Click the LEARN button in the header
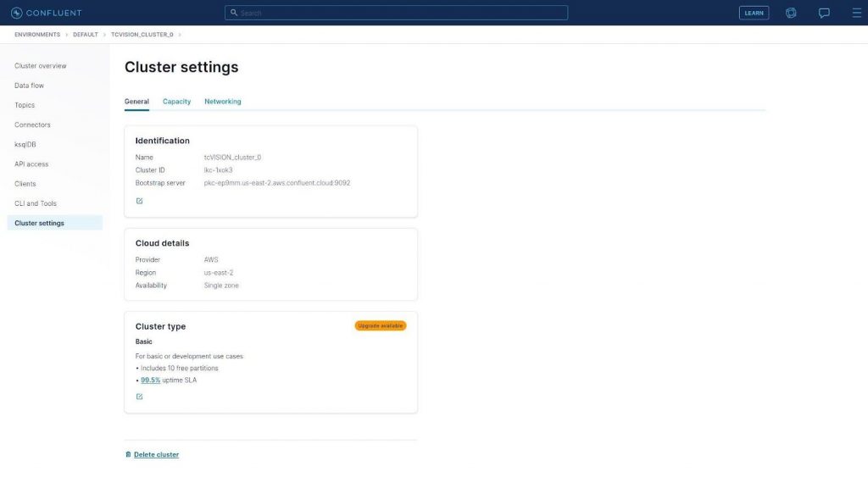 [x=753, y=13]
